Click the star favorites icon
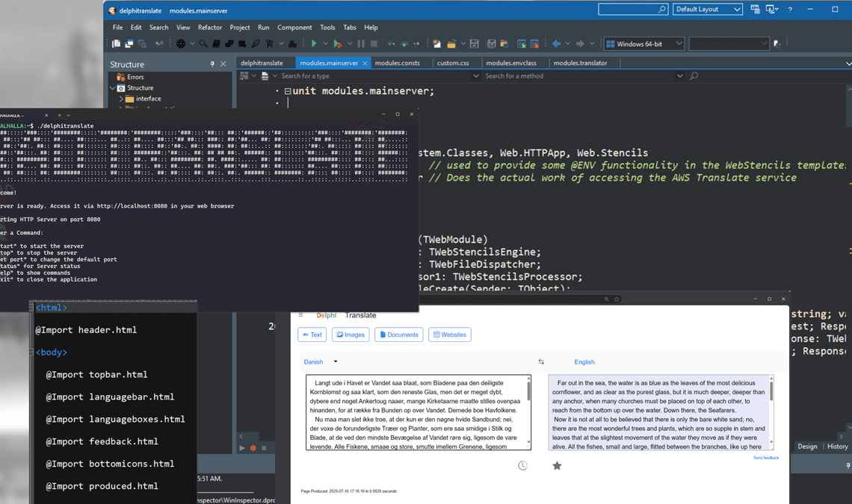The height and width of the screenshot is (504, 852). pyautogui.click(x=557, y=466)
